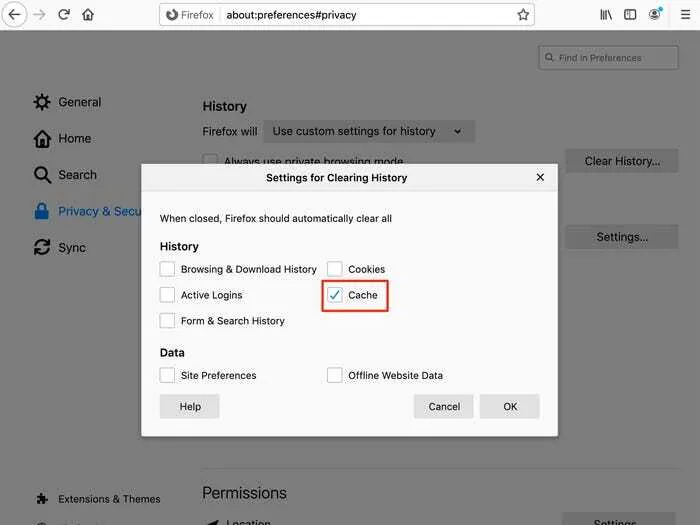
Task: Toggle Always use private browsing mode
Action: 210,159
